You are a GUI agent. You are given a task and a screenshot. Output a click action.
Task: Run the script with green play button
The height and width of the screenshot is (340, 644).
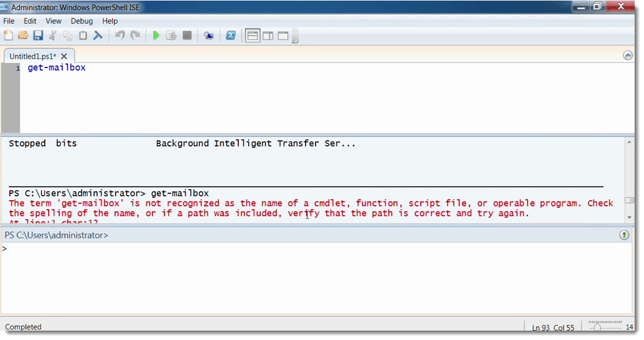[156, 36]
